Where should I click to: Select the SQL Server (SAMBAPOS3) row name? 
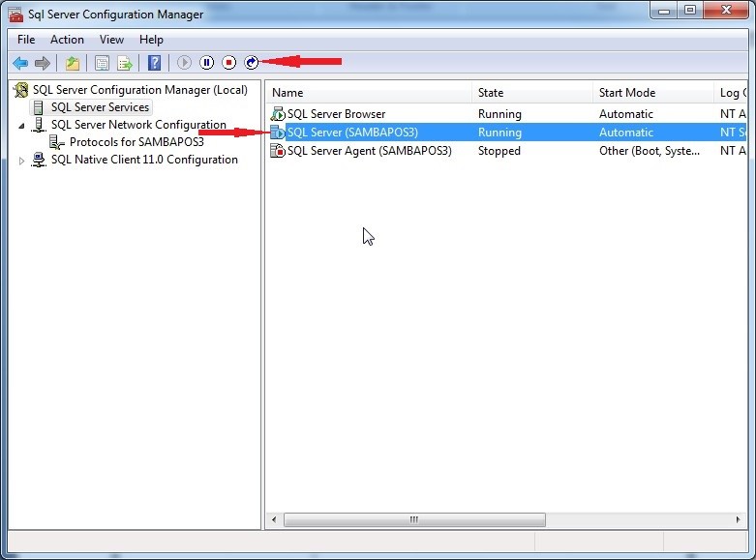(x=352, y=133)
